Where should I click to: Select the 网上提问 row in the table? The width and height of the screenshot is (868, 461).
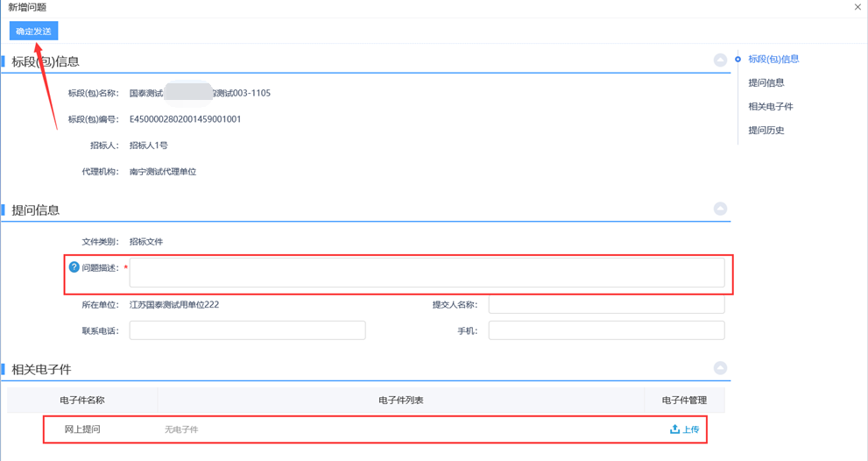point(82,429)
